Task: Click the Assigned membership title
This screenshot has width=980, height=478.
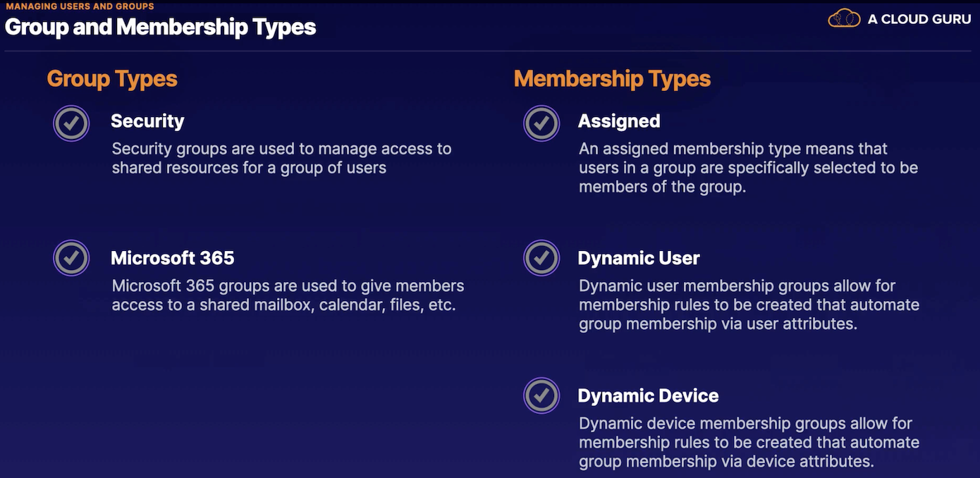Action: 619,121
